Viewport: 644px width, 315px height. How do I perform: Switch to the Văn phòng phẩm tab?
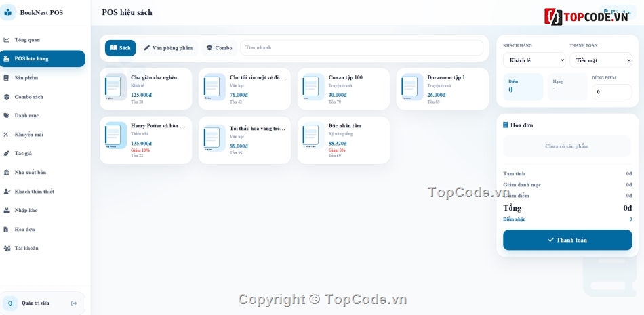click(x=168, y=48)
